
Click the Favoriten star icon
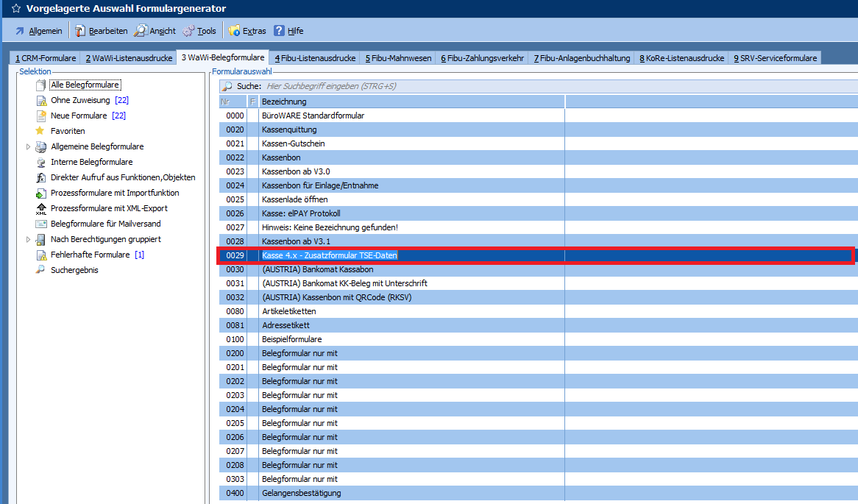(x=40, y=131)
